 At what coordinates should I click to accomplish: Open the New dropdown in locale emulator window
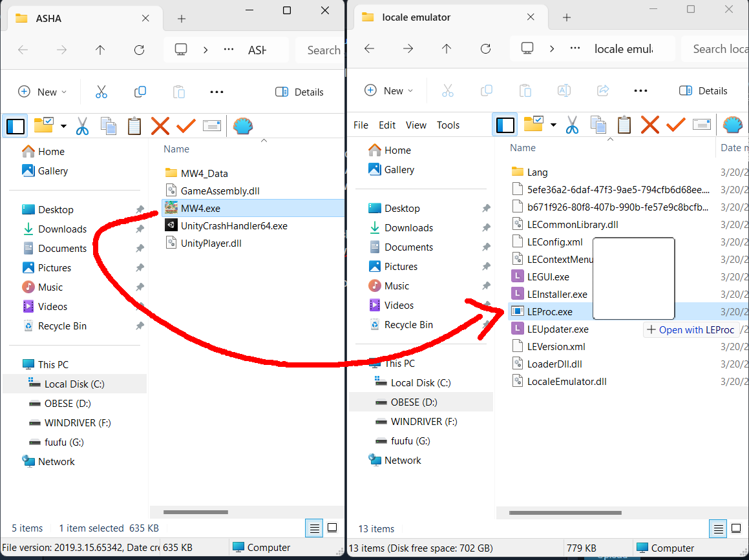(x=388, y=90)
